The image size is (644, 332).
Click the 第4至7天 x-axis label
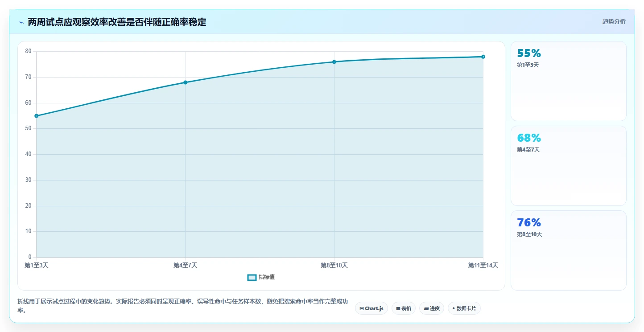tap(186, 265)
